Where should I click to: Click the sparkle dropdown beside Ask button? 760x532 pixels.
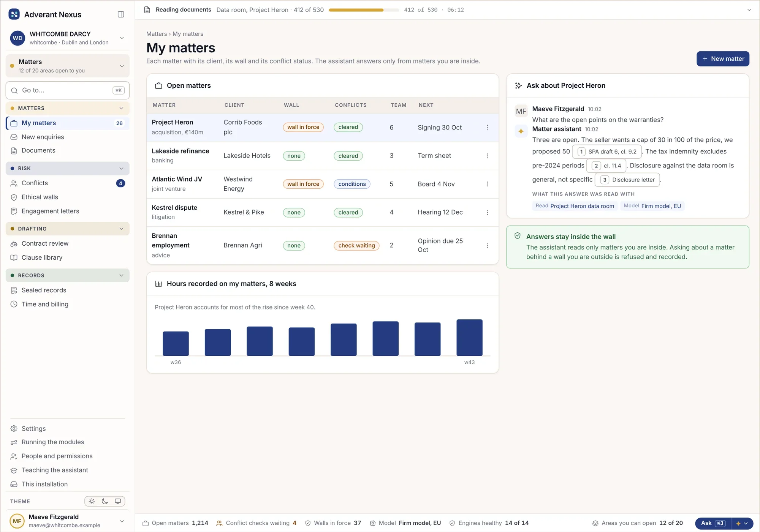tap(742, 523)
